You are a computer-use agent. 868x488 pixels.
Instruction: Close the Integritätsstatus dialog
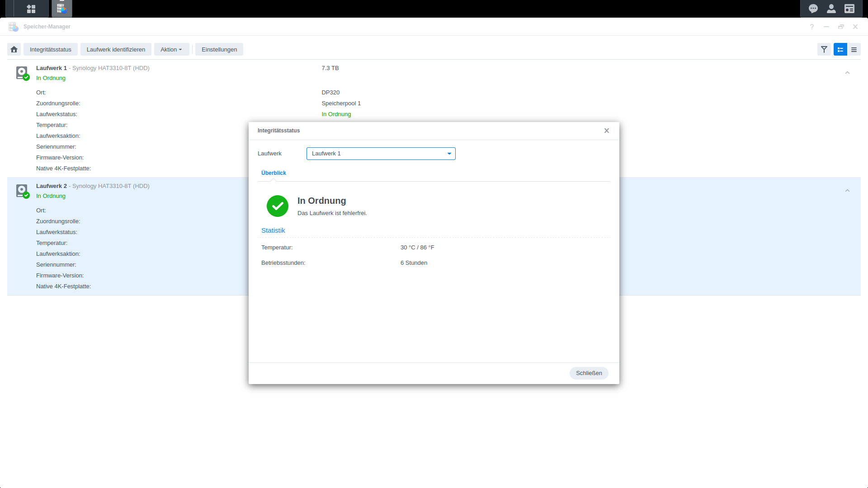click(x=607, y=131)
